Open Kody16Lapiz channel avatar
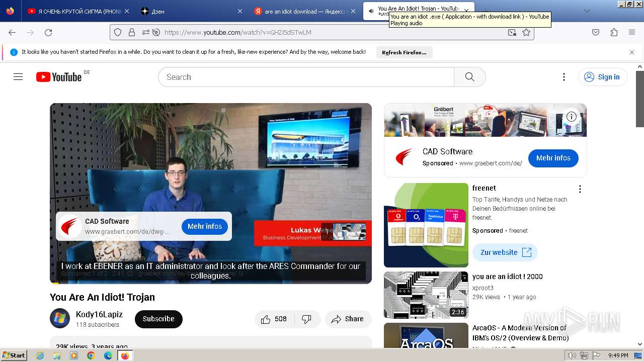644x362 pixels. pyautogui.click(x=60, y=318)
